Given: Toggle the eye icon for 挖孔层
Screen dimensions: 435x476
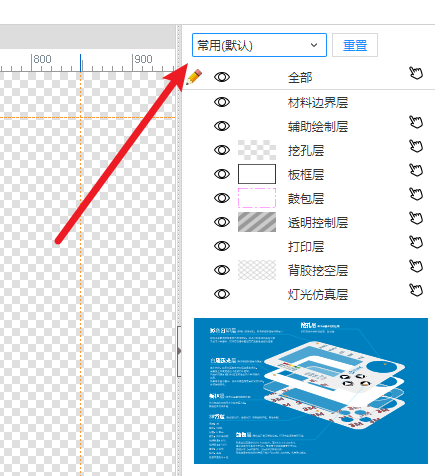Looking at the screenshot, I should tap(222, 150).
